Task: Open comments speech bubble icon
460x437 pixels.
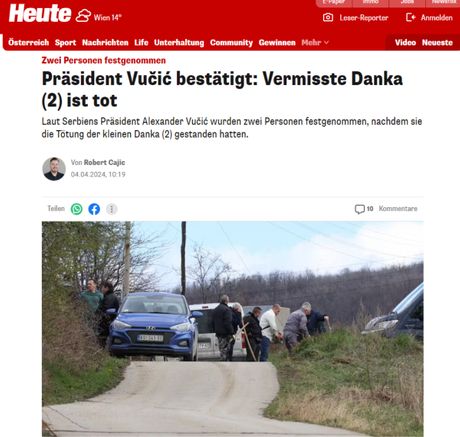Action: pyautogui.click(x=359, y=209)
